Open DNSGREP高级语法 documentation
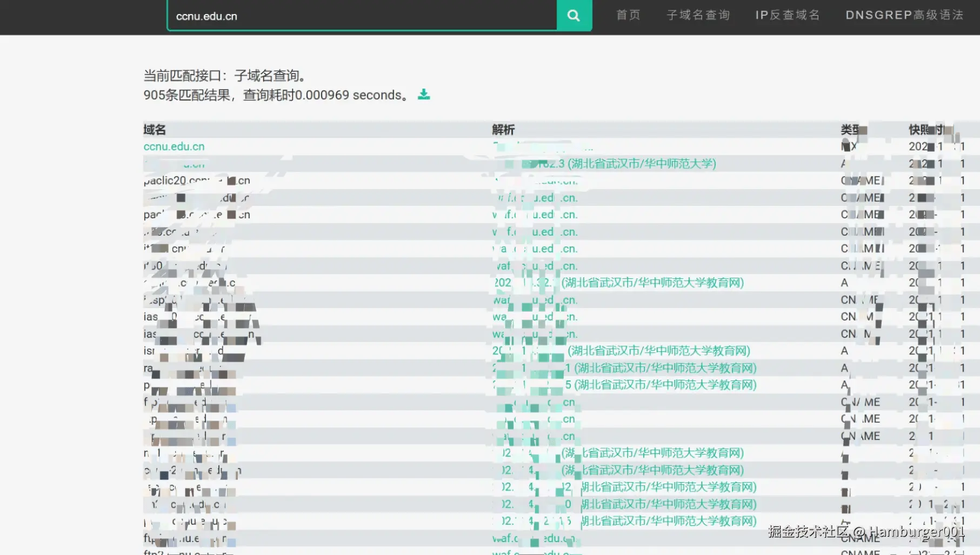The image size is (980, 555). pyautogui.click(x=904, y=15)
